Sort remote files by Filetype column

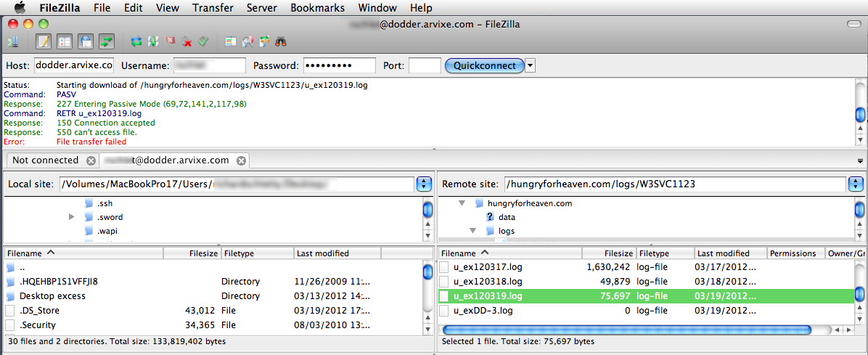[665, 253]
